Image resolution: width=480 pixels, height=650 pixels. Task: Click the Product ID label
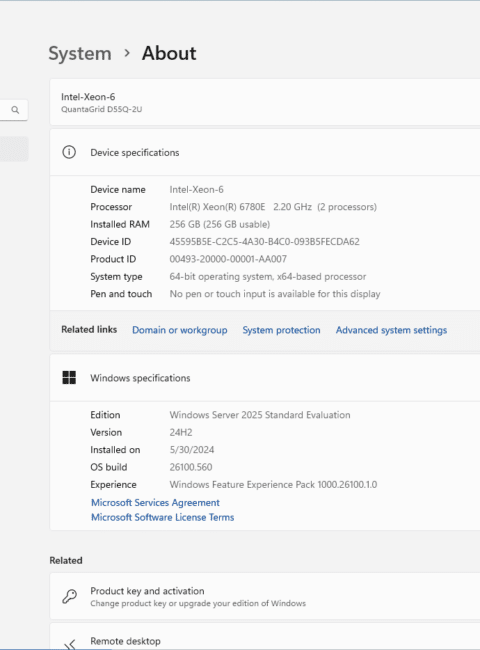pos(113,259)
